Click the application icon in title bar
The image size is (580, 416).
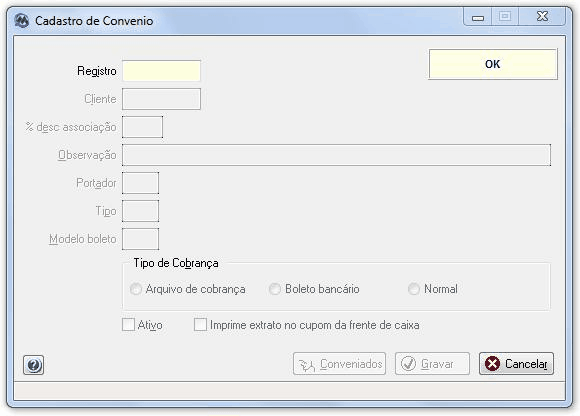22,21
